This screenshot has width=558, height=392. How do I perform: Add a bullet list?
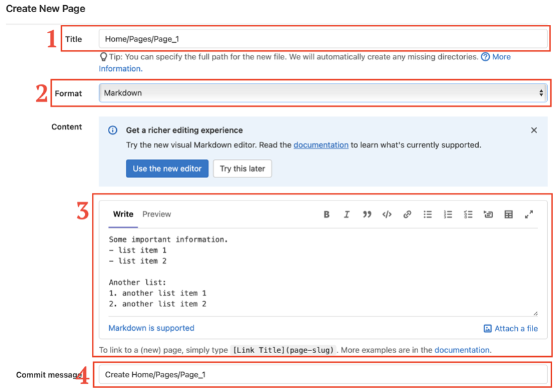point(427,215)
